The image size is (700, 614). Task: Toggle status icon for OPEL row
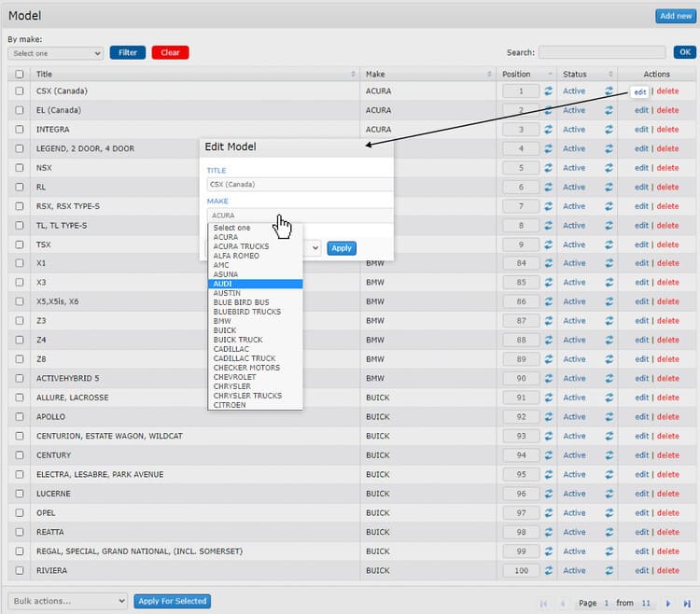pyautogui.click(x=609, y=512)
